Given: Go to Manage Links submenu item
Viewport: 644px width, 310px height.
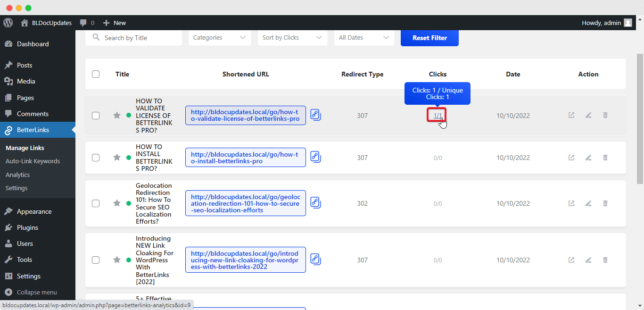Looking at the screenshot, I should point(25,148).
